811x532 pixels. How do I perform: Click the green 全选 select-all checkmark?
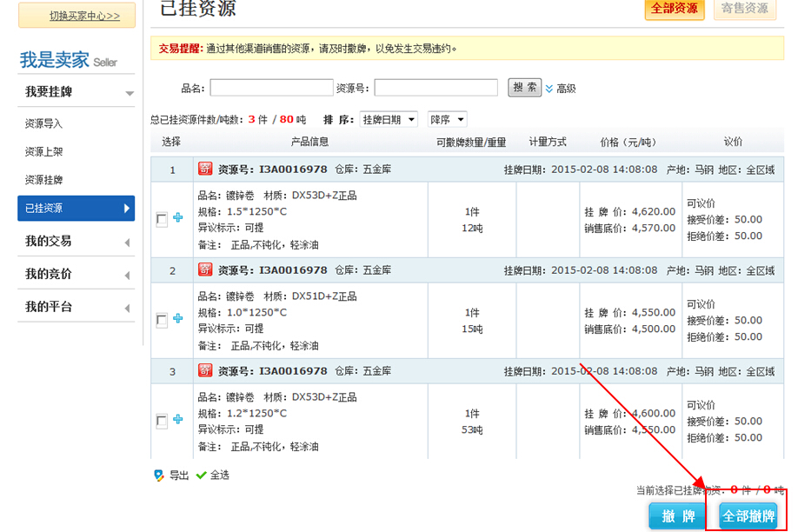pyautogui.click(x=202, y=475)
